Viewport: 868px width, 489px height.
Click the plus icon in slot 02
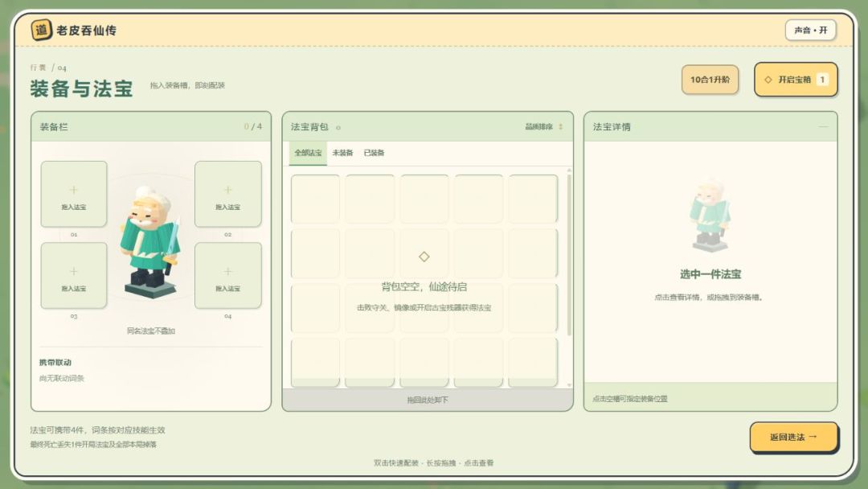[227, 190]
